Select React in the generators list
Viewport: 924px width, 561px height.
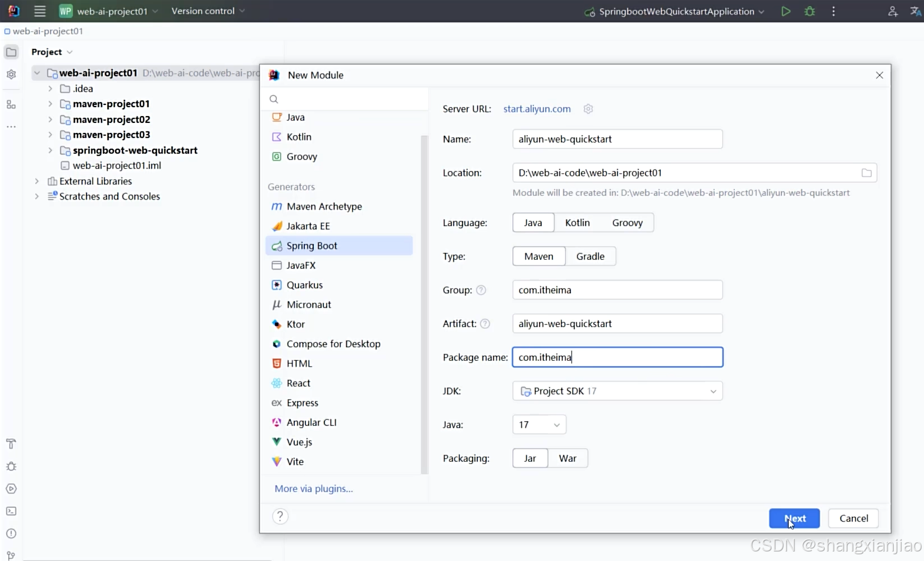pyautogui.click(x=339, y=383)
